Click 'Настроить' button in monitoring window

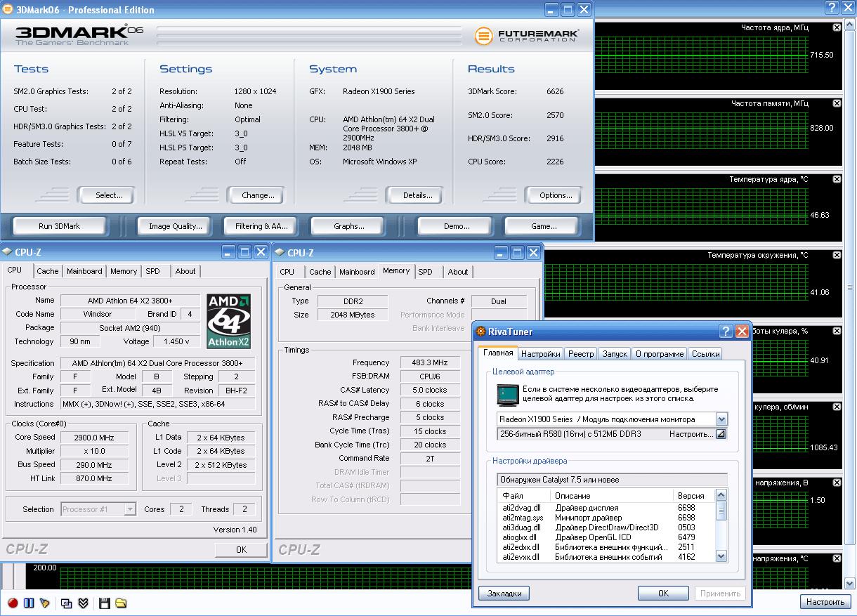825,602
